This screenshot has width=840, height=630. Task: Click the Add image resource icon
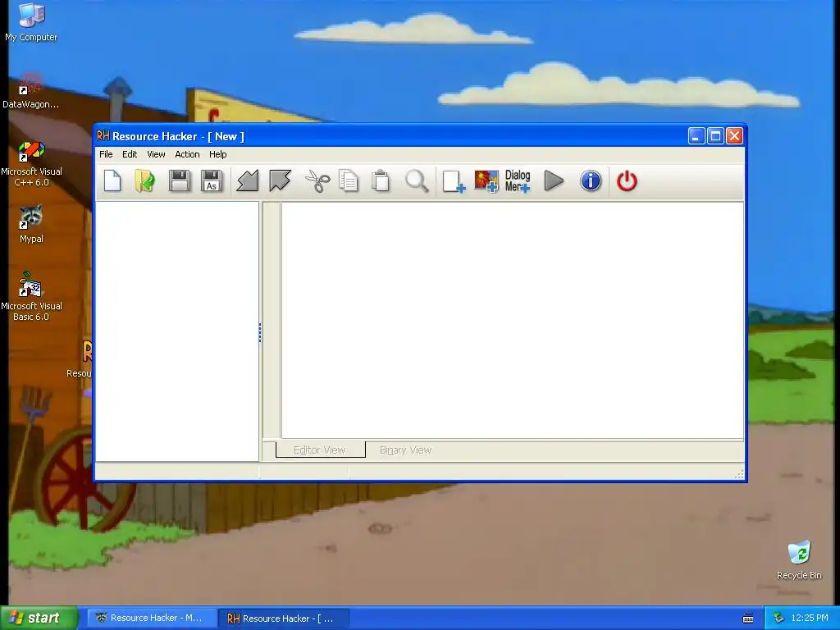pyautogui.click(x=486, y=181)
